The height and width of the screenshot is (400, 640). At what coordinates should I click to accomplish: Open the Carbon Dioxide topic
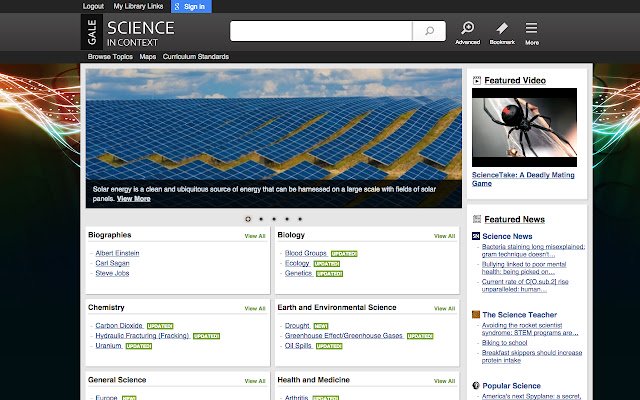point(119,325)
